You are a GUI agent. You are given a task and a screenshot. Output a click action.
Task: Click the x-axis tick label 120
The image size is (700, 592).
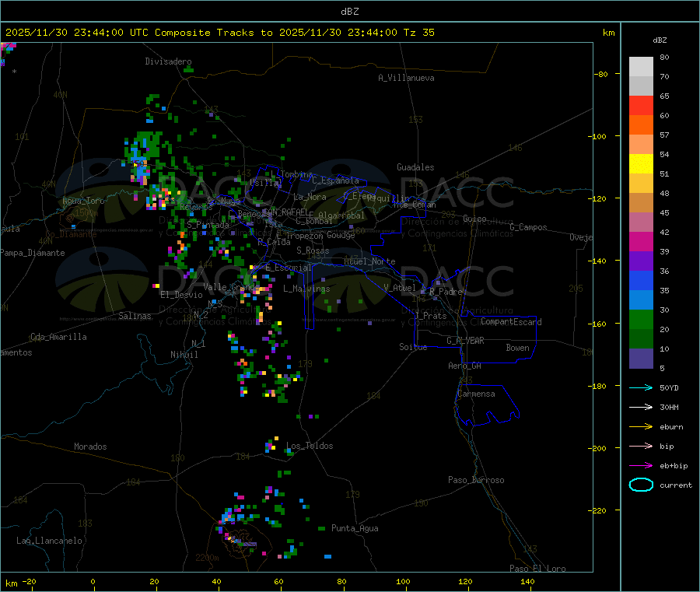tap(465, 581)
